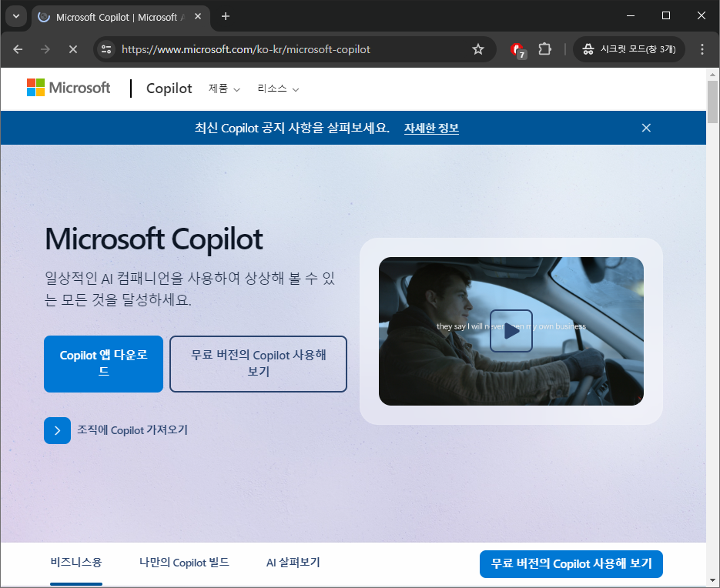Click the sticky blue 무료 버전의 Copilot 사용해 보기 button
The image size is (720, 588).
tap(571, 563)
